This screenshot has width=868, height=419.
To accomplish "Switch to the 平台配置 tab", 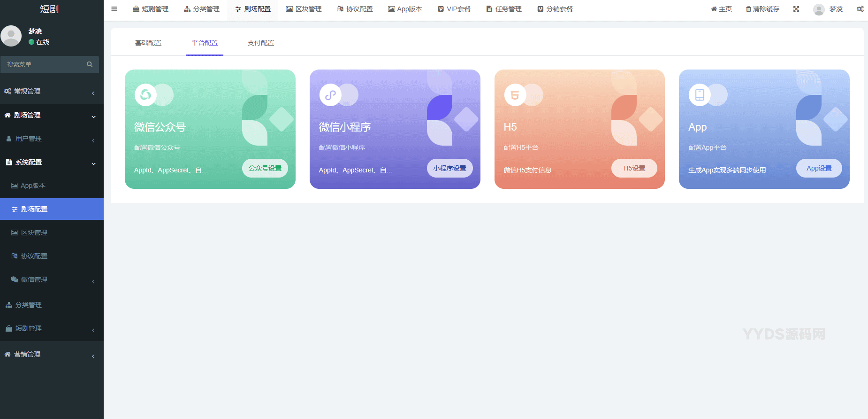I will tap(205, 43).
